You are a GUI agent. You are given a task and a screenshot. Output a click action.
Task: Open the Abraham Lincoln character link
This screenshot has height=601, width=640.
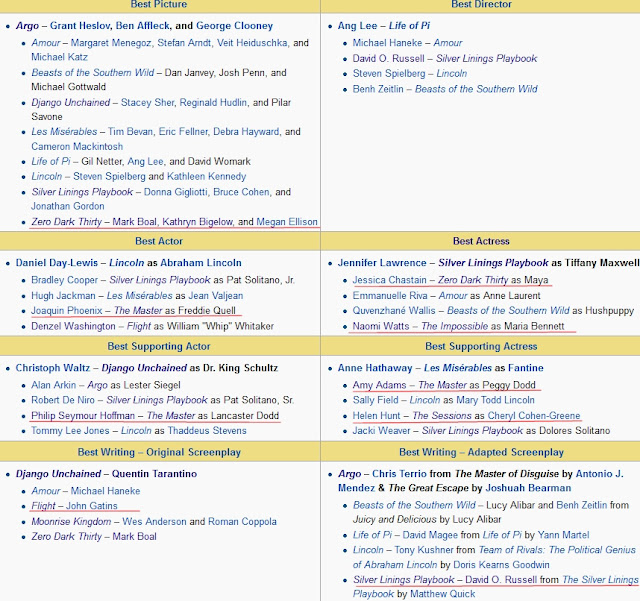tap(201, 263)
